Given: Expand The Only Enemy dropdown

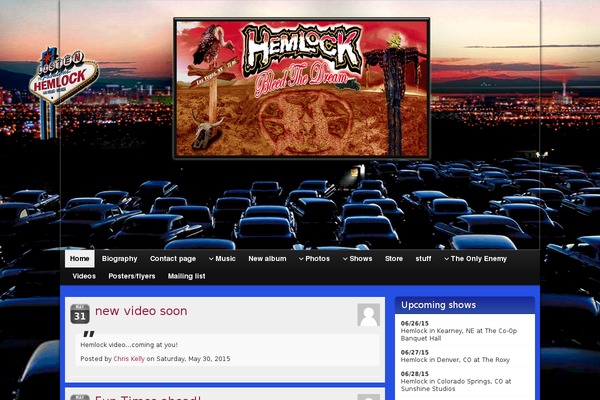Looking at the screenshot, I should pyautogui.click(x=475, y=259).
